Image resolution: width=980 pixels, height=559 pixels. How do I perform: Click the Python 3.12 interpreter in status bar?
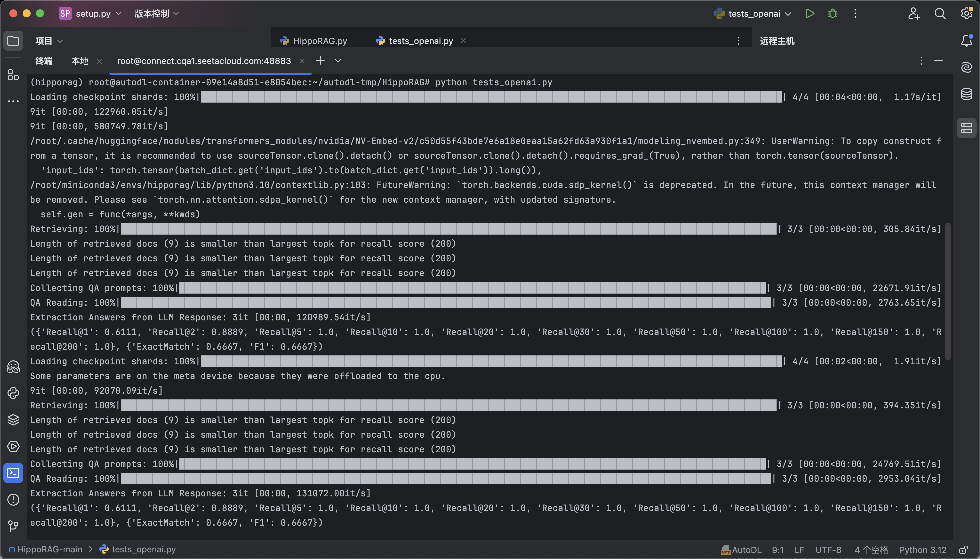922,550
